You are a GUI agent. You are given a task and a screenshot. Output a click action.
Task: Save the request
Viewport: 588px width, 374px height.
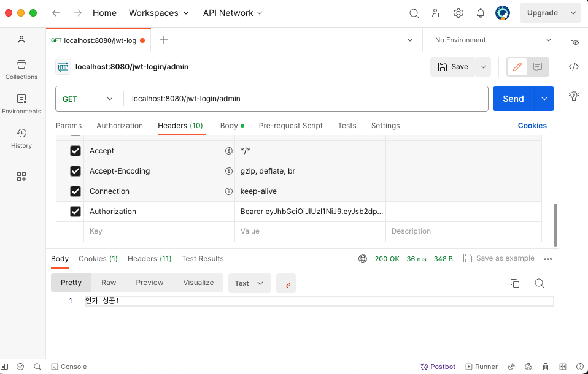[x=453, y=67]
